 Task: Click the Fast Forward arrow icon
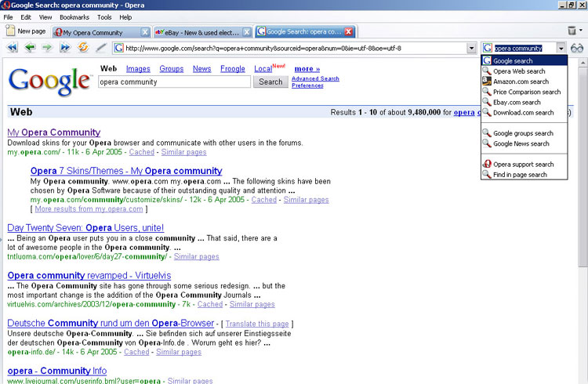coord(65,48)
